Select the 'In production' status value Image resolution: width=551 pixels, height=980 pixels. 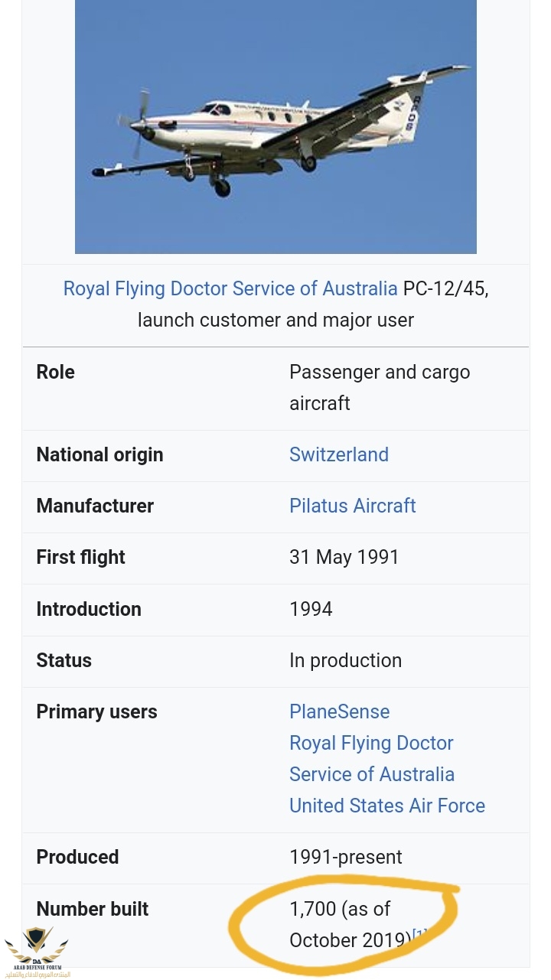[345, 660]
